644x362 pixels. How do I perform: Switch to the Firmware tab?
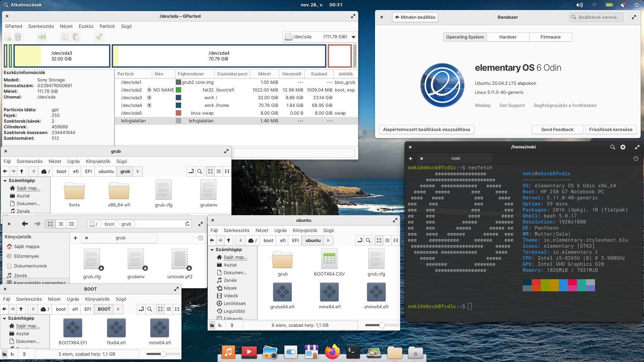[550, 37]
